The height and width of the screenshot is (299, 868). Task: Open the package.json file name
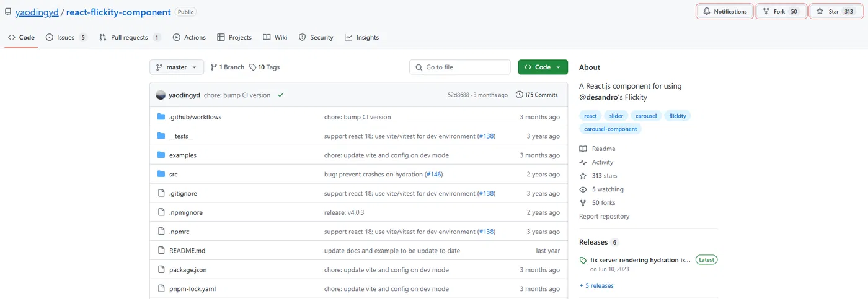[x=188, y=270]
